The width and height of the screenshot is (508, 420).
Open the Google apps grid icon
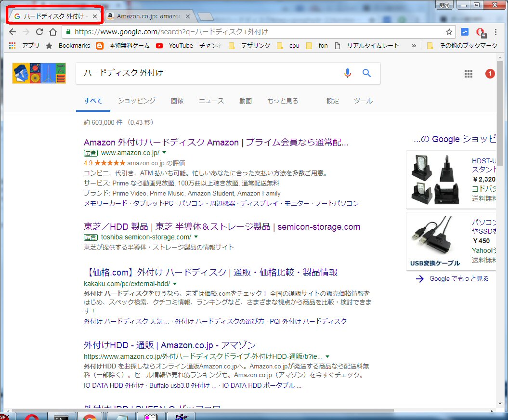click(x=468, y=74)
